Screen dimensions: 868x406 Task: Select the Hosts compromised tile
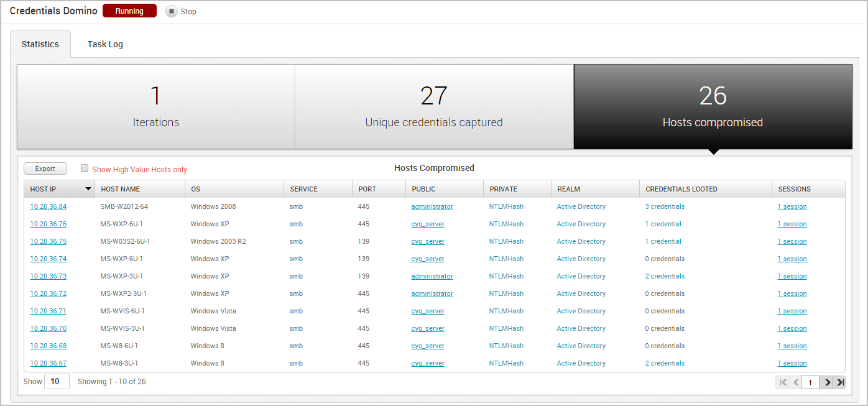click(713, 106)
